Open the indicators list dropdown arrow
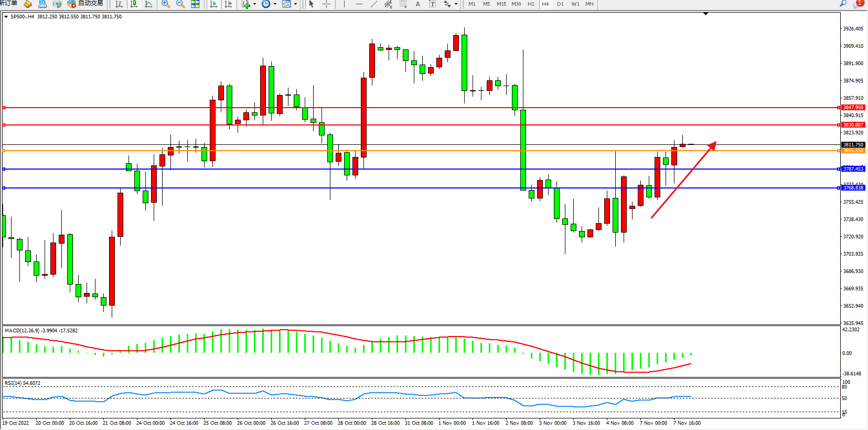868x430 pixels. (255, 4)
